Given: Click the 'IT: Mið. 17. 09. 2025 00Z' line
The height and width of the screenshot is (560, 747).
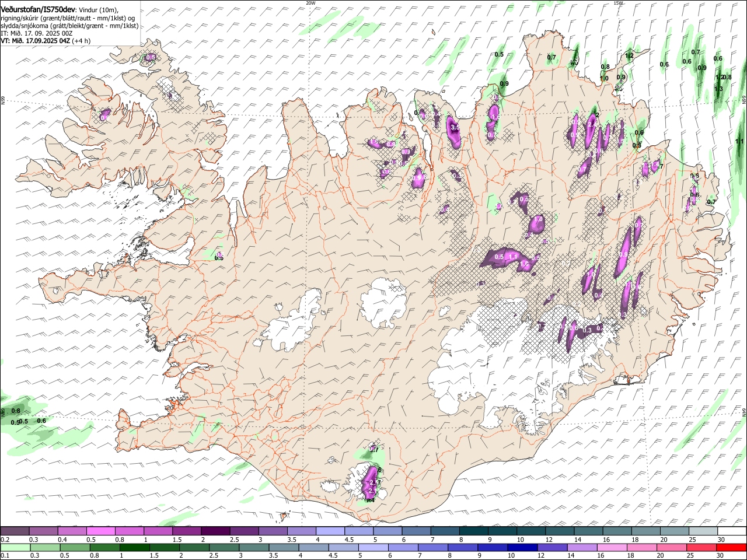Looking at the screenshot, I should pos(37,33).
